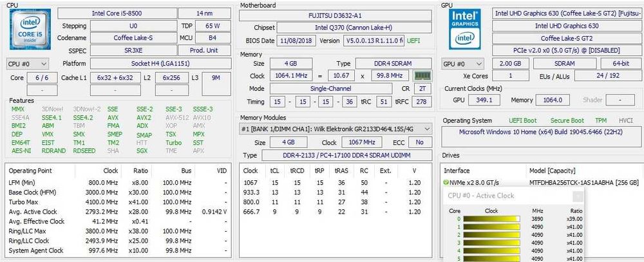
Task: Click the Microsoft Windows 10 Home OS field
Action: (540, 137)
